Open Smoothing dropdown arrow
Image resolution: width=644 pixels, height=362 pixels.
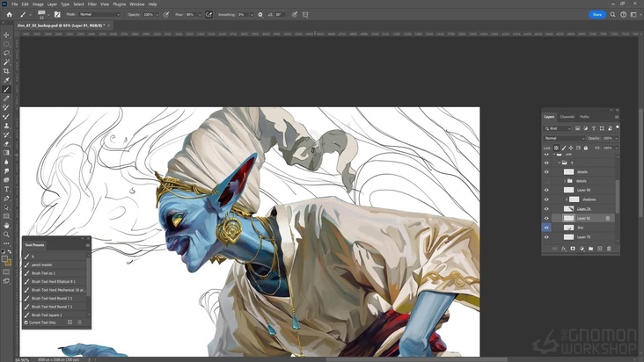click(252, 15)
